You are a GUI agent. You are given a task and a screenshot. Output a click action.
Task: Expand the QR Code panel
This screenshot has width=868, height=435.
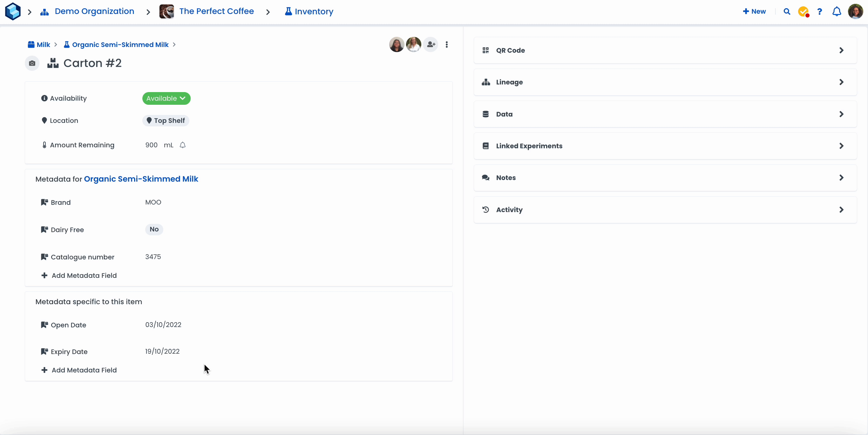(665, 50)
